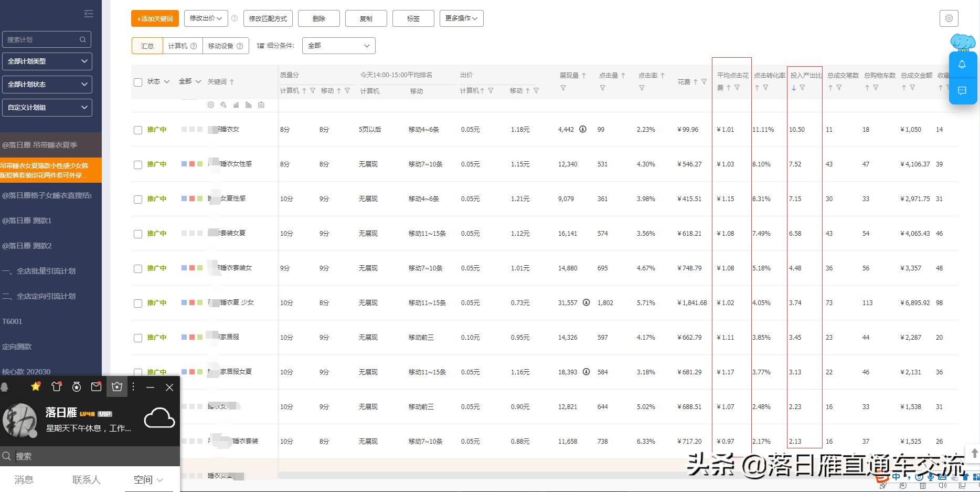The image size is (980, 492).
Task: Click the 删除 button in the top toolbar
Action: 318,18
